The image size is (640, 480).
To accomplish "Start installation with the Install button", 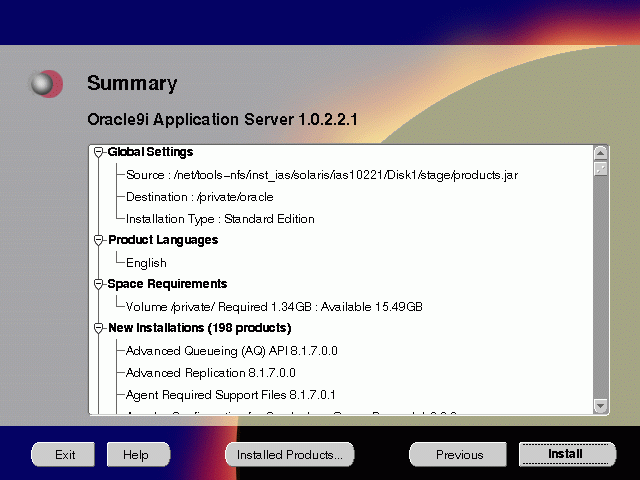I will pos(567,454).
